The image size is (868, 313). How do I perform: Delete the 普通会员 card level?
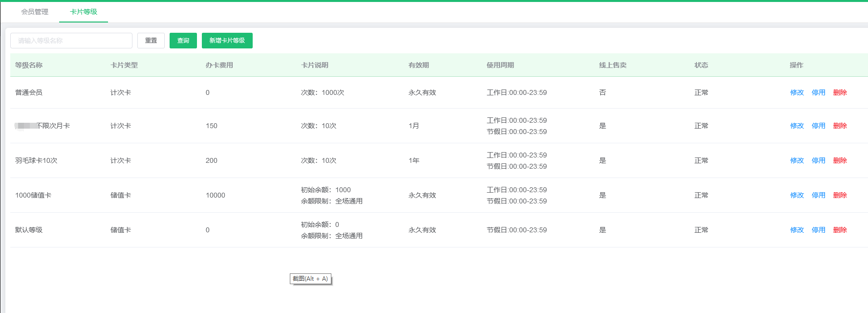click(840, 92)
